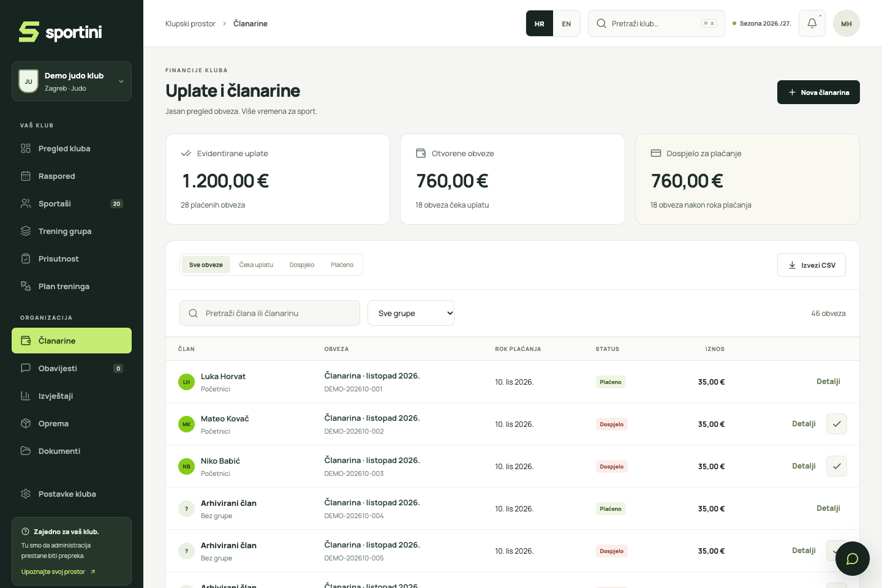The image size is (882, 588).
Task: Select the Dospjelo filter tab
Action: 302,265
